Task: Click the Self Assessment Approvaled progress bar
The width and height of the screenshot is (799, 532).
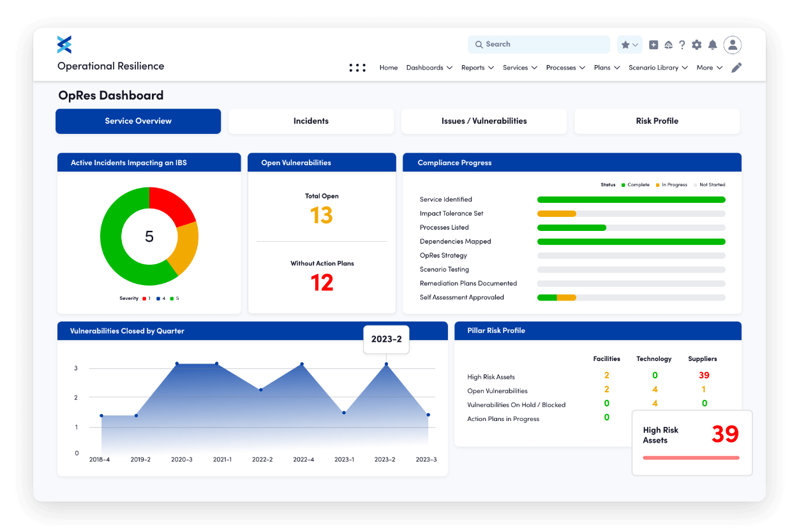Action: point(631,297)
